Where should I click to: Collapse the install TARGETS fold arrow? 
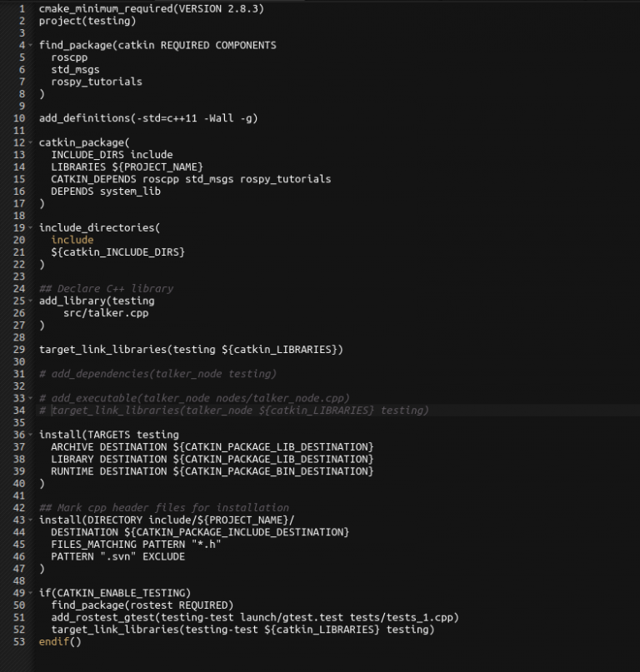31,435
